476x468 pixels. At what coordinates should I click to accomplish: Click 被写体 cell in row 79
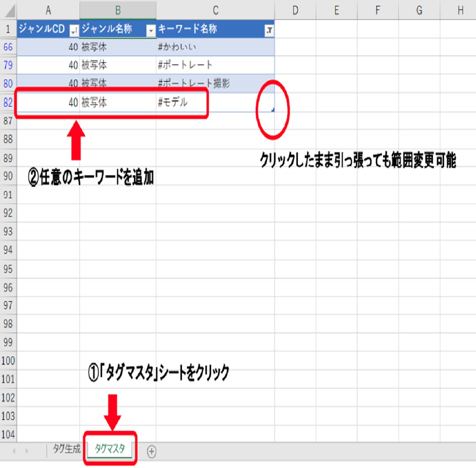pos(118,65)
